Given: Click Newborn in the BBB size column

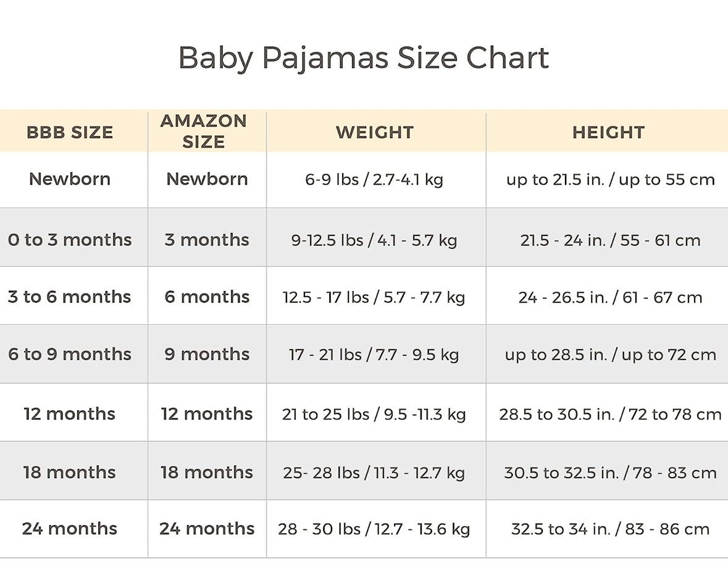Looking at the screenshot, I should pyautogui.click(x=70, y=179).
